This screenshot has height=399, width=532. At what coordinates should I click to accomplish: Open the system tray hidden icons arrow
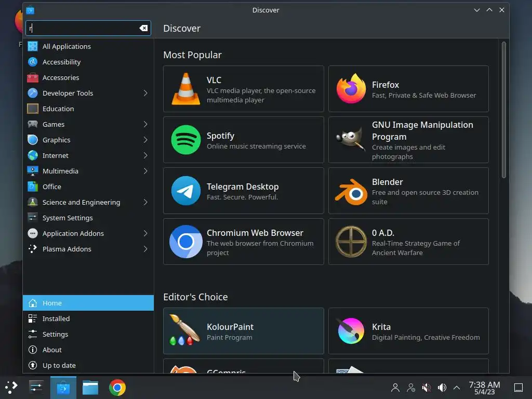(457, 388)
